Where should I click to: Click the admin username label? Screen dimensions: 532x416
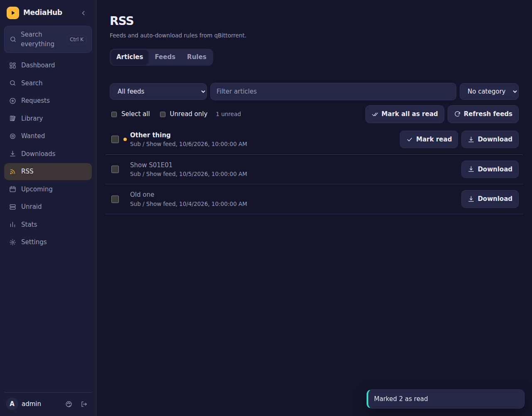click(31, 404)
